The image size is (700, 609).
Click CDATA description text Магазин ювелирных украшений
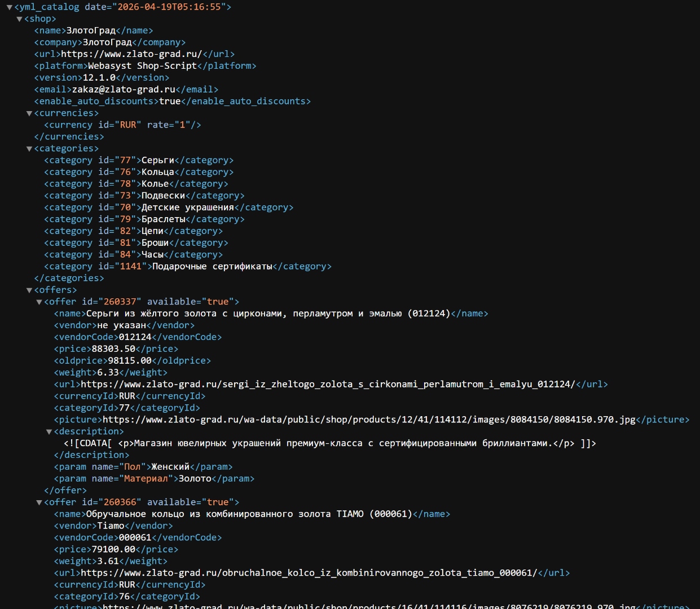(344, 444)
